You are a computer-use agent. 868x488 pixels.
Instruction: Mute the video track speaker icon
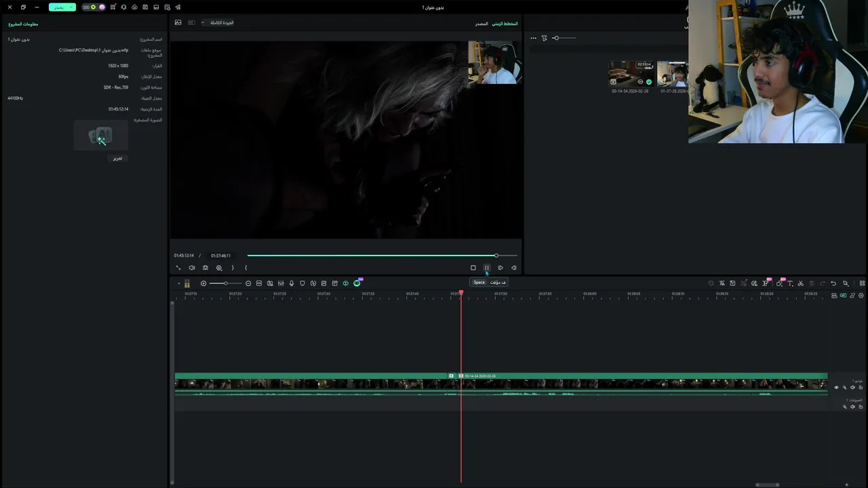click(x=852, y=388)
